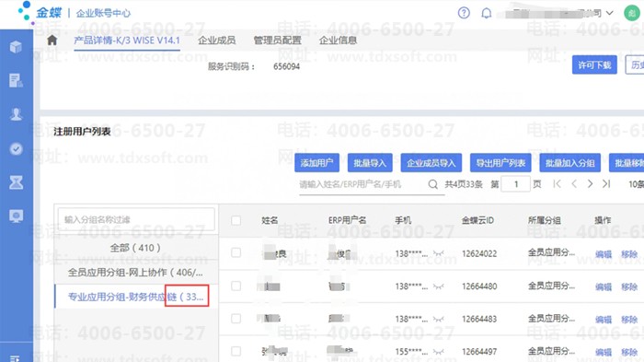Focus the group name filter field

(x=136, y=219)
